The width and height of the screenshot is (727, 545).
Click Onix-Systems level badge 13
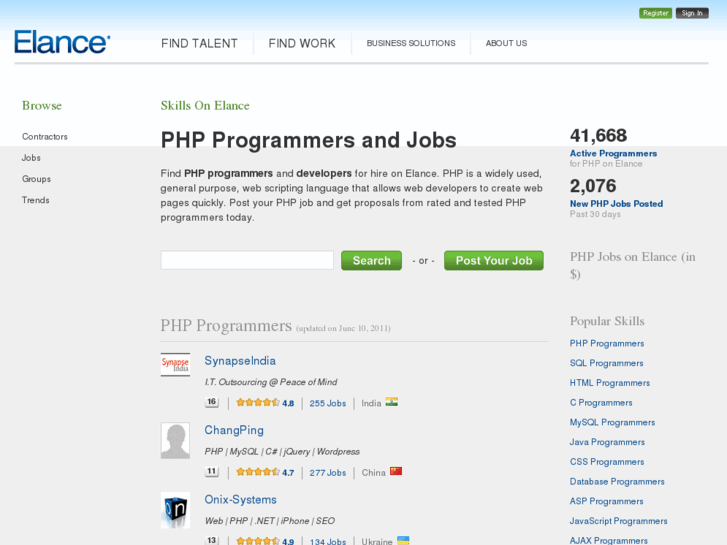pos(211,540)
